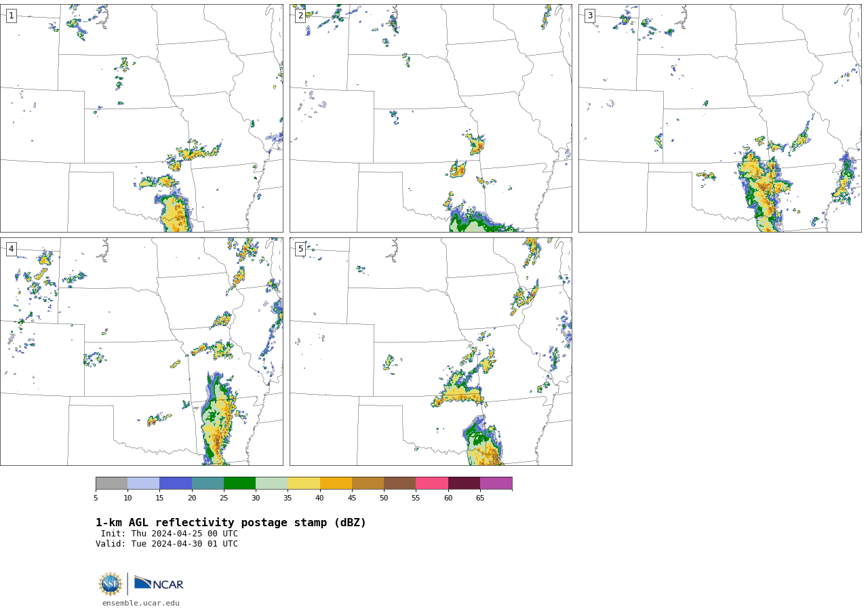Viewport: 868px width, 611px height.
Task: Click the colorbar tick label 5
Action: 96,498
